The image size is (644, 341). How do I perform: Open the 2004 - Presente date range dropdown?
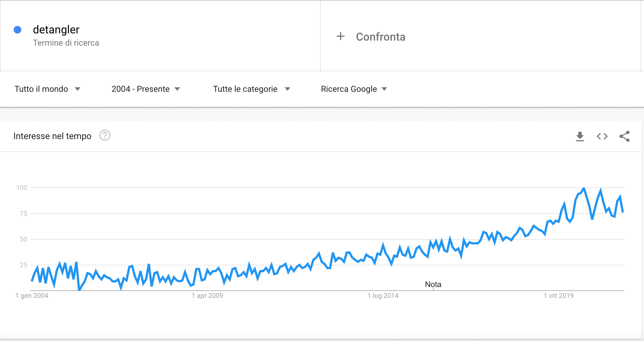click(x=146, y=89)
